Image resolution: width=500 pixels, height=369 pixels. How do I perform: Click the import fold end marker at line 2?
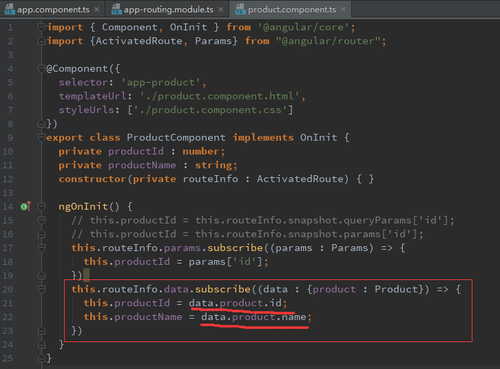[42, 41]
